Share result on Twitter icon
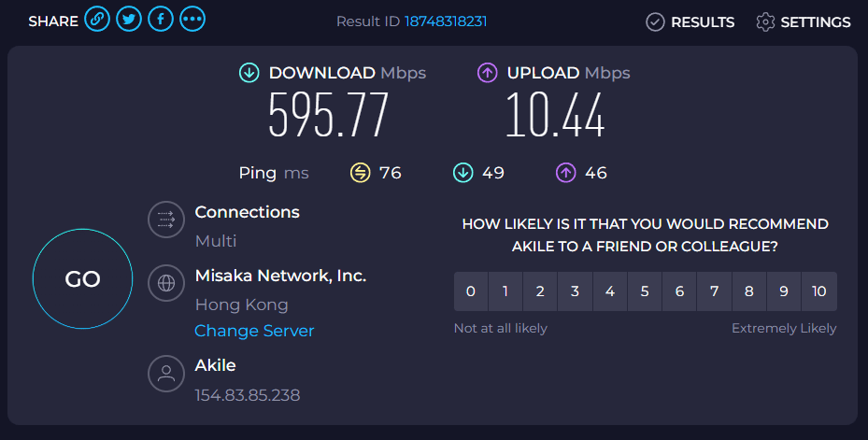 [x=129, y=20]
